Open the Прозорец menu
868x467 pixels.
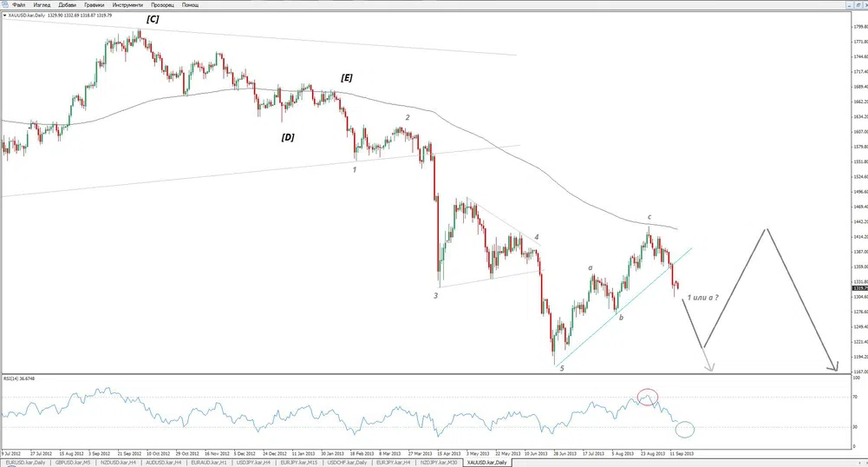pos(162,4)
